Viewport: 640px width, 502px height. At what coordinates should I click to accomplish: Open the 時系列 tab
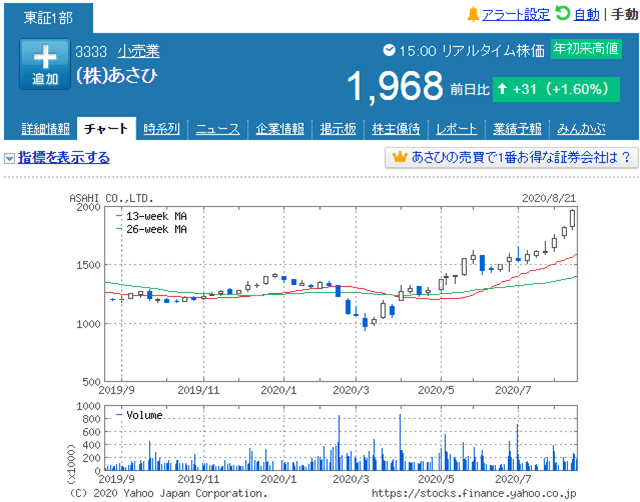point(162,129)
